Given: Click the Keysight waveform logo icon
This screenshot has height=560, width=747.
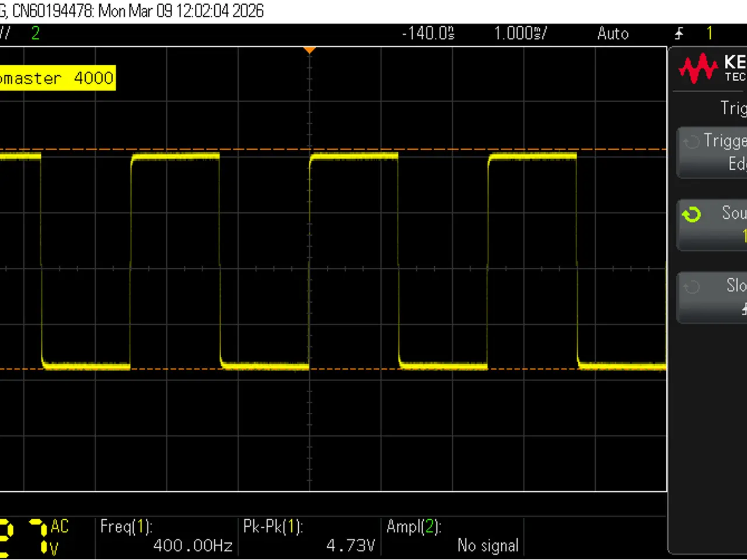Looking at the screenshot, I should (697, 68).
